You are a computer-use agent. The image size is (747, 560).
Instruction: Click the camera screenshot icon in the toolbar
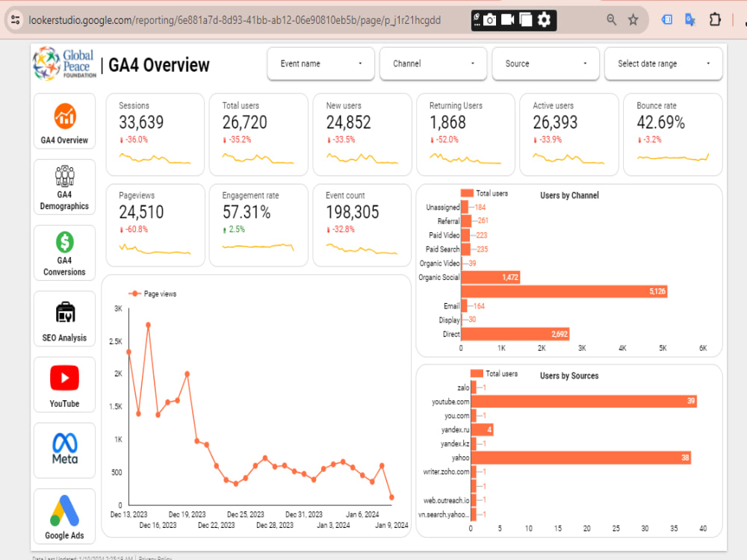click(x=490, y=20)
